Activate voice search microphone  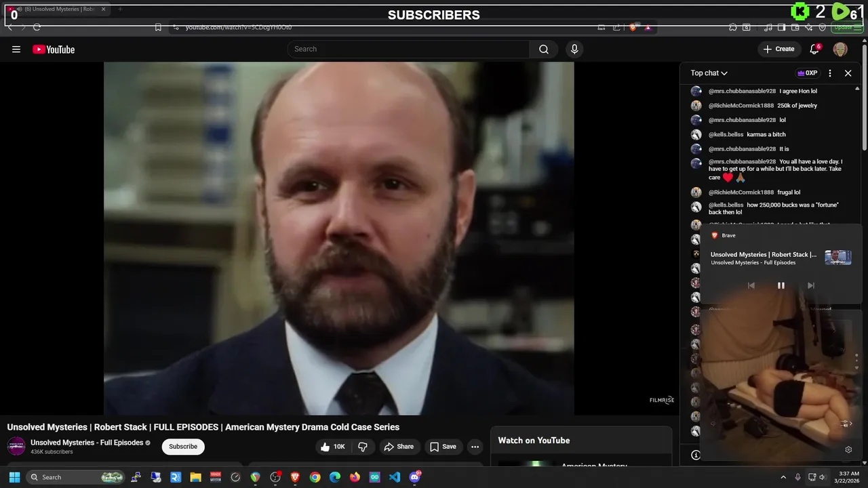tap(574, 49)
